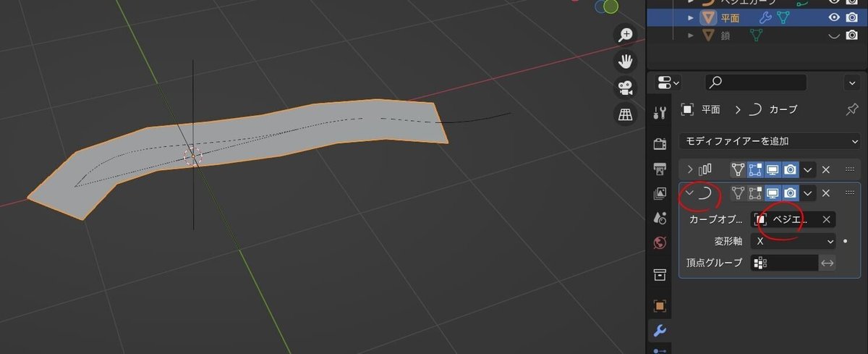Open the 変形軸 X dropdown
Image resolution: width=868 pixels, height=354 pixels.
(x=793, y=241)
